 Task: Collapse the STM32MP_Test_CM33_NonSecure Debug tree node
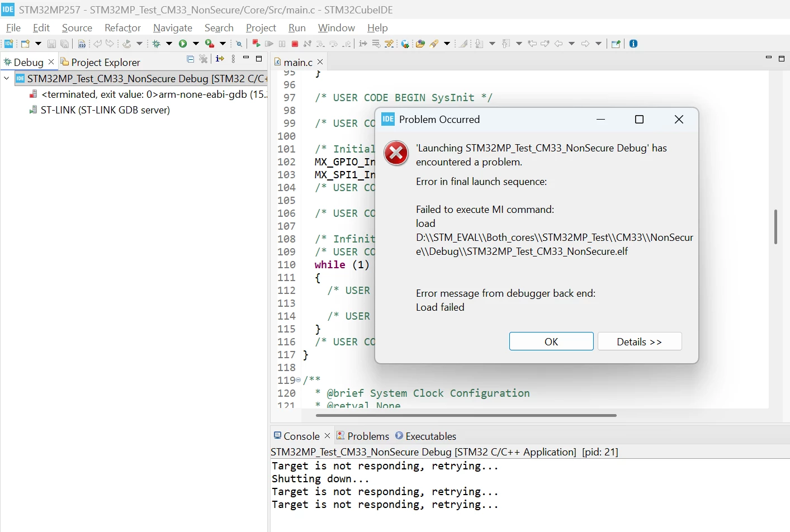6,78
